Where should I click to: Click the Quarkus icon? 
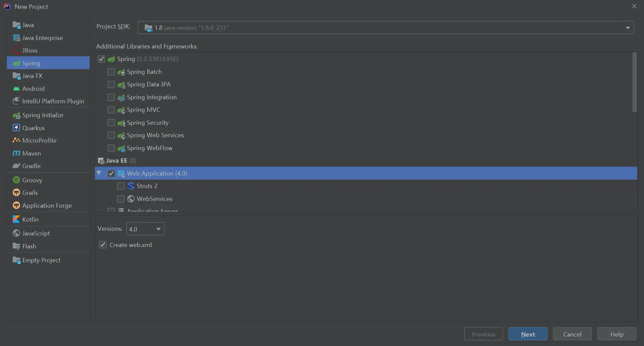(x=16, y=128)
